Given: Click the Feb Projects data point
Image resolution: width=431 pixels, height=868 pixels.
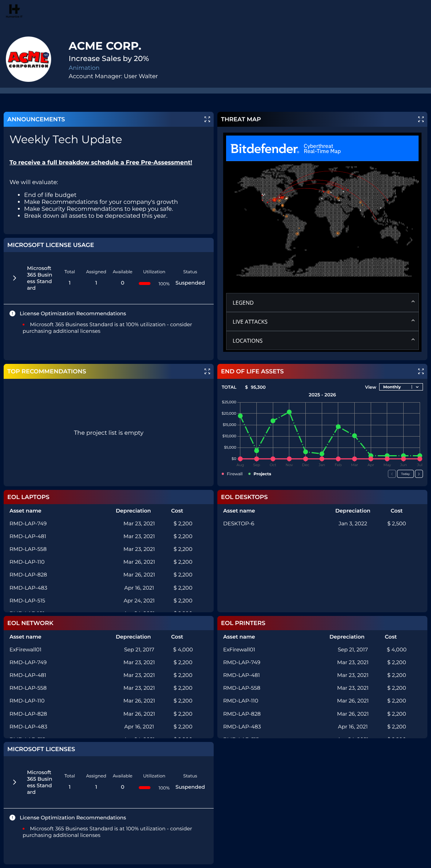Looking at the screenshot, I should coord(338,426).
